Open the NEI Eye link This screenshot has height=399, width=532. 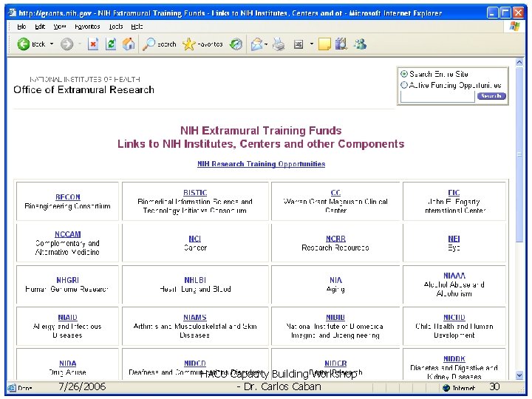click(454, 239)
